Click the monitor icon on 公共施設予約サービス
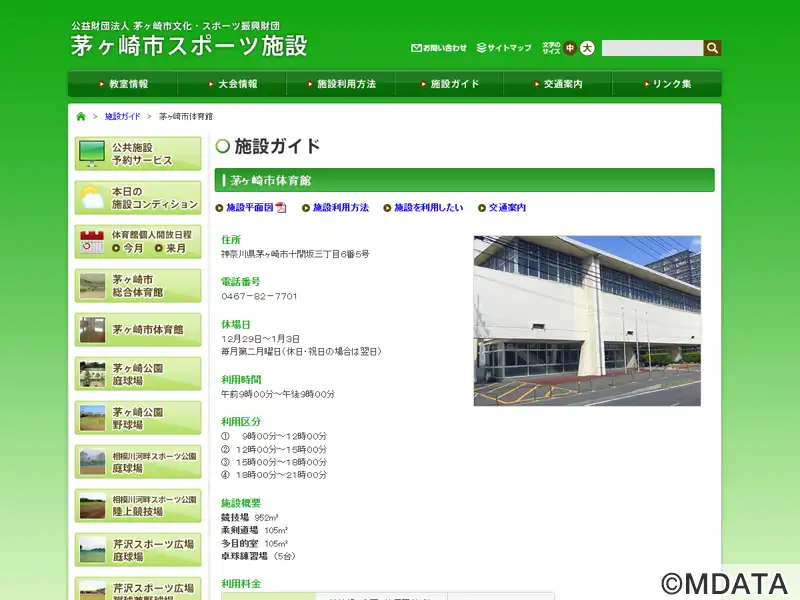Viewport: 800px width, 600px height. 92,154
